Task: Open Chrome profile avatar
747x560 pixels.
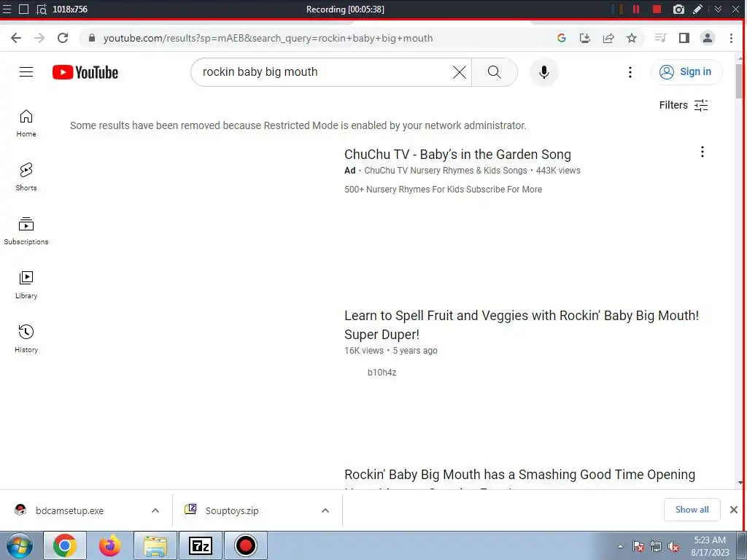Action: pyautogui.click(x=708, y=38)
